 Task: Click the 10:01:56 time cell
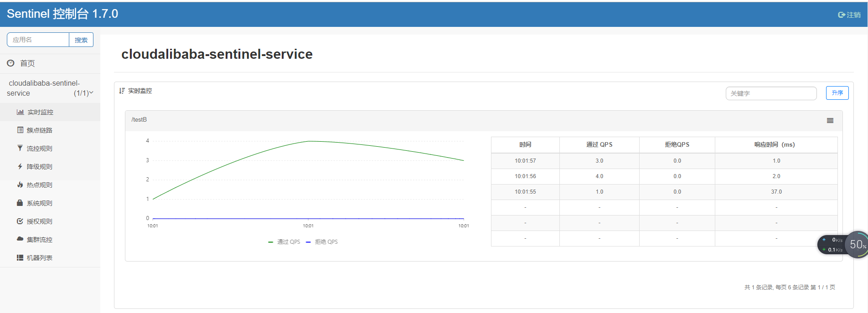tap(525, 176)
